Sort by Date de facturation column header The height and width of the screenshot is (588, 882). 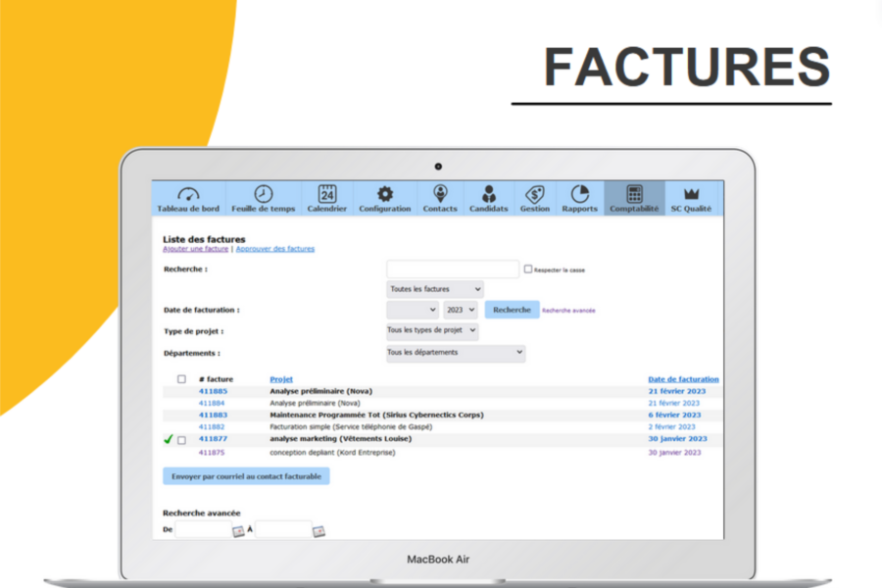coord(683,379)
